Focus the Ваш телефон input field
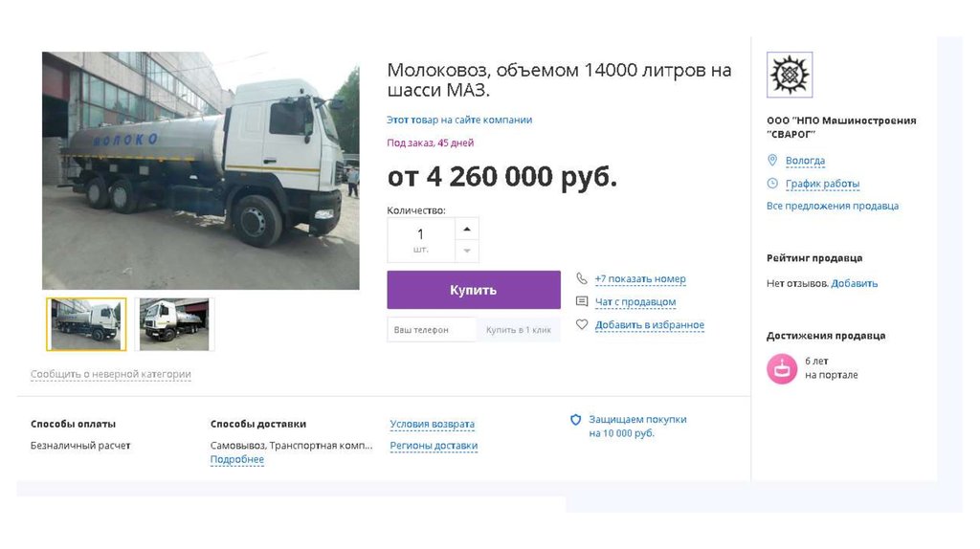This screenshot has height=549, width=980. (432, 330)
